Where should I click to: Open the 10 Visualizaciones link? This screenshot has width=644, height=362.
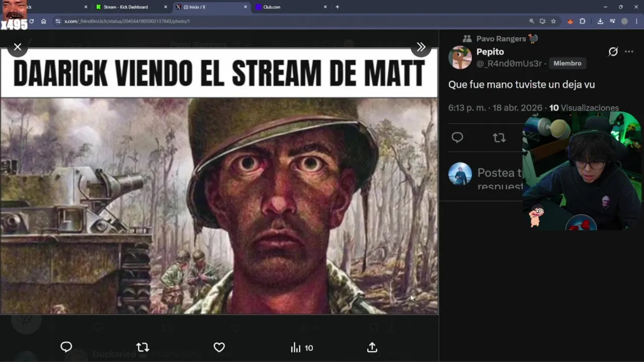pos(584,108)
